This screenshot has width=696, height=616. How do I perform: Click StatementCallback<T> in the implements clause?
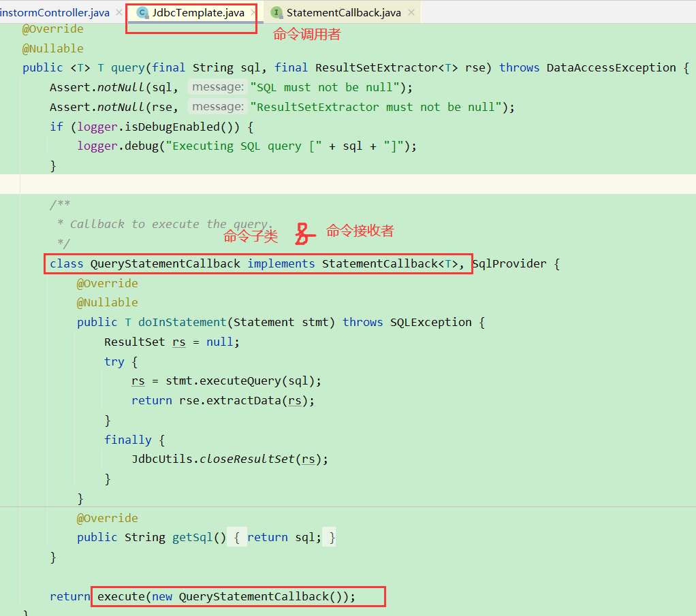coord(390,263)
